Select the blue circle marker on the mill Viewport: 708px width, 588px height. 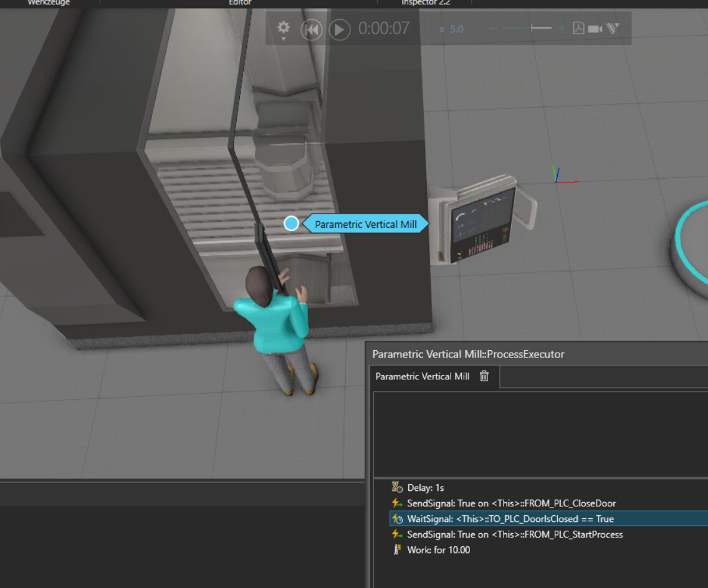[291, 223]
